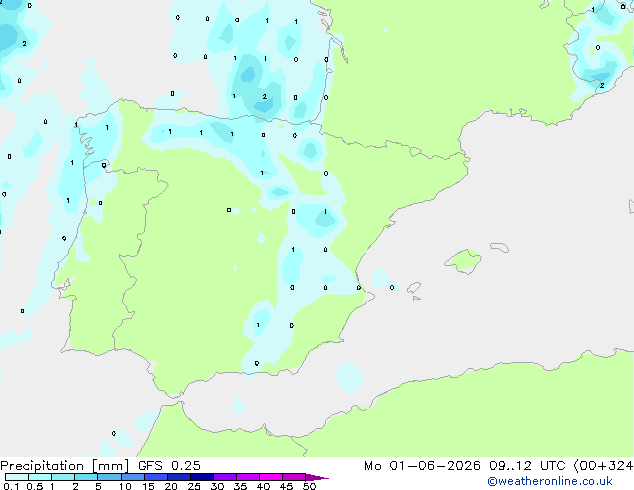Click the "20" legend scale label
The image size is (634, 490).
(x=171, y=486)
